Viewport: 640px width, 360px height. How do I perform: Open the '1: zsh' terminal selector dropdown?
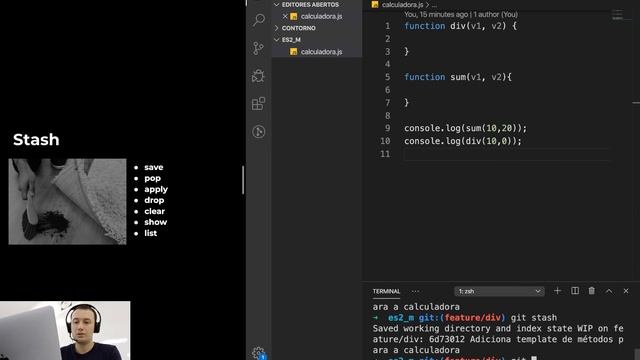tap(499, 291)
